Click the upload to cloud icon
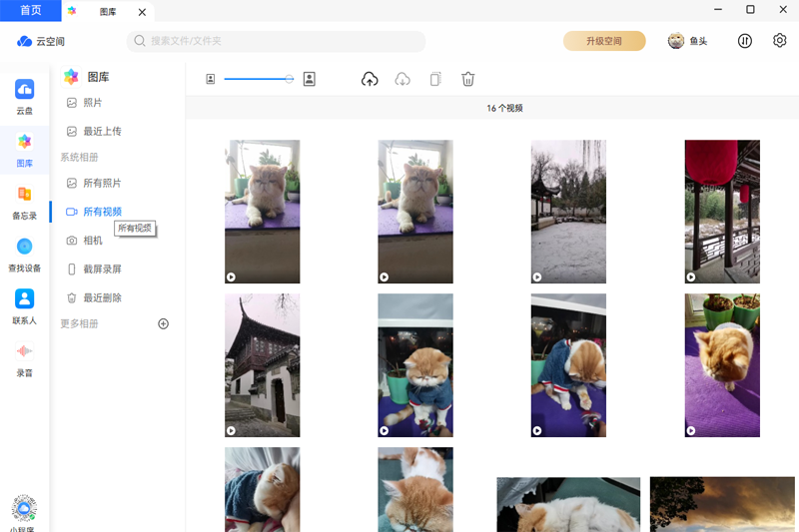799x532 pixels. point(370,79)
